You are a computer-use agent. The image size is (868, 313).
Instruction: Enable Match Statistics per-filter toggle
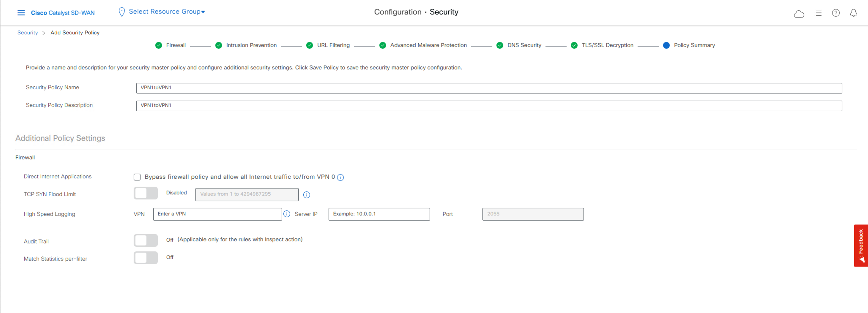pyautogui.click(x=146, y=258)
